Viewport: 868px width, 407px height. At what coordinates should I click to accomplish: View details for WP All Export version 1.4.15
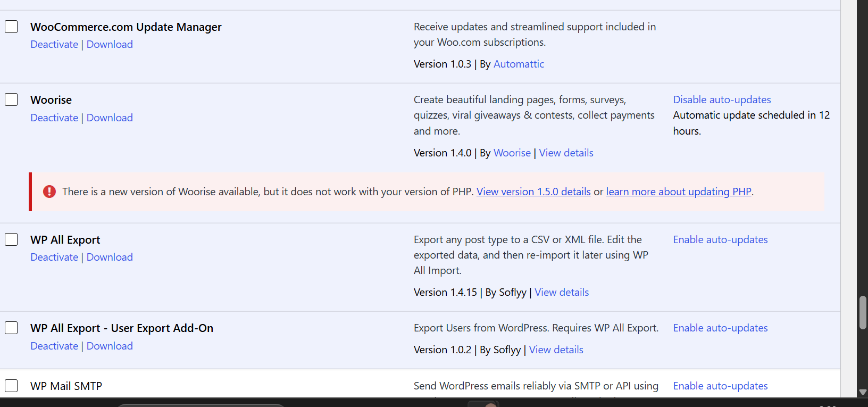(562, 292)
